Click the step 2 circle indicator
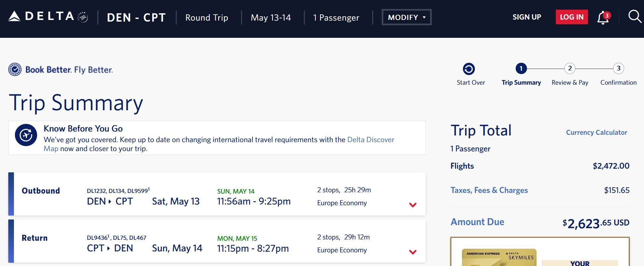Image resolution: width=644 pixels, height=266 pixels. coord(570,68)
